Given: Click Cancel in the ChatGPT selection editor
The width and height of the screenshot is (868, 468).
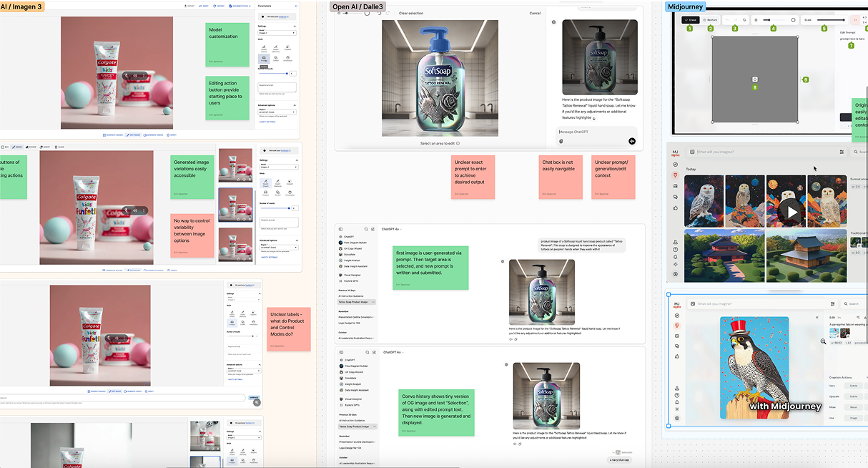Looking at the screenshot, I should pos(535,13).
